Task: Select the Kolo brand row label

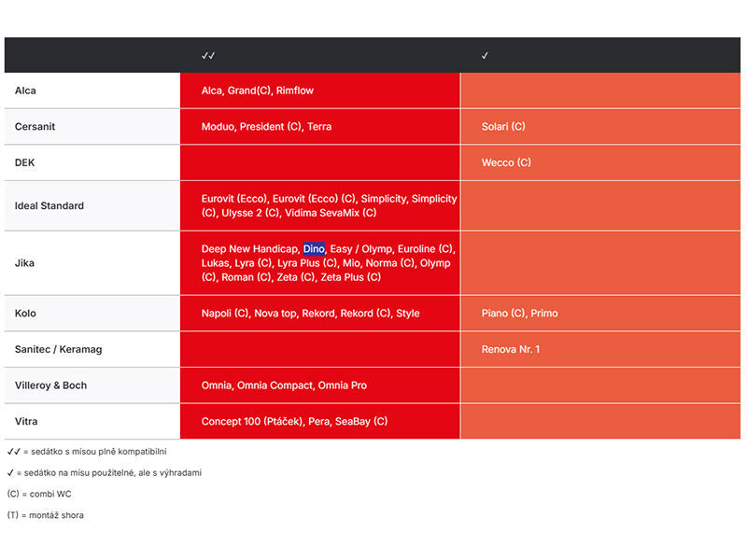Action: point(25,314)
